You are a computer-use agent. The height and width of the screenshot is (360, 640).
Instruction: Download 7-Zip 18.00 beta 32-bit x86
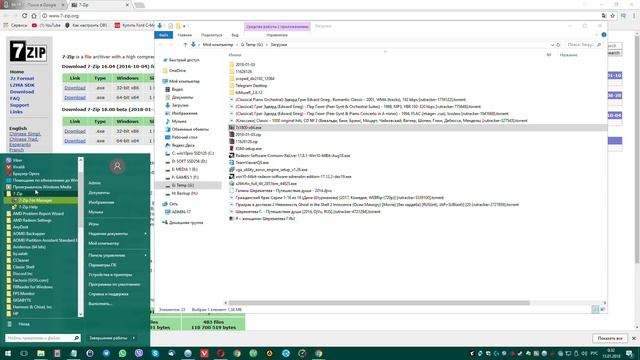click(75, 131)
